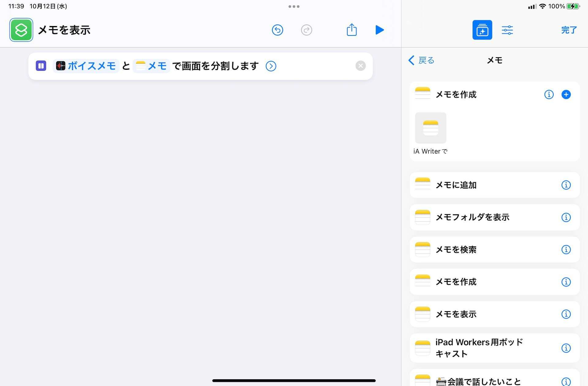
Task: Open the share sheet icon
Action: pyautogui.click(x=352, y=30)
